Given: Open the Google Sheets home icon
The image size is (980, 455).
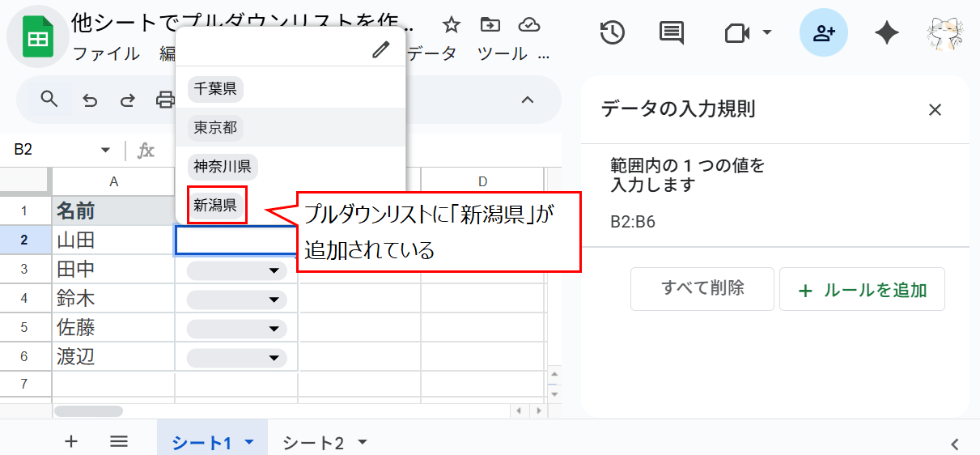Looking at the screenshot, I should tap(37, 37).
